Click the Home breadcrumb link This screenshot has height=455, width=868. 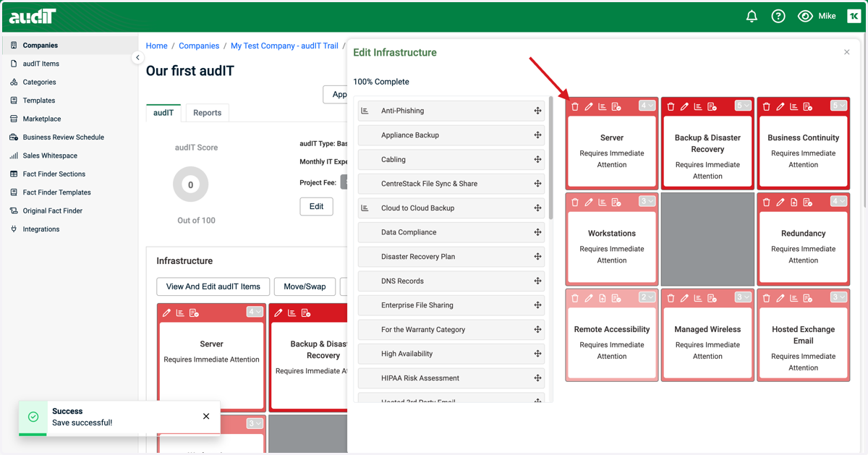coord(157,46)
